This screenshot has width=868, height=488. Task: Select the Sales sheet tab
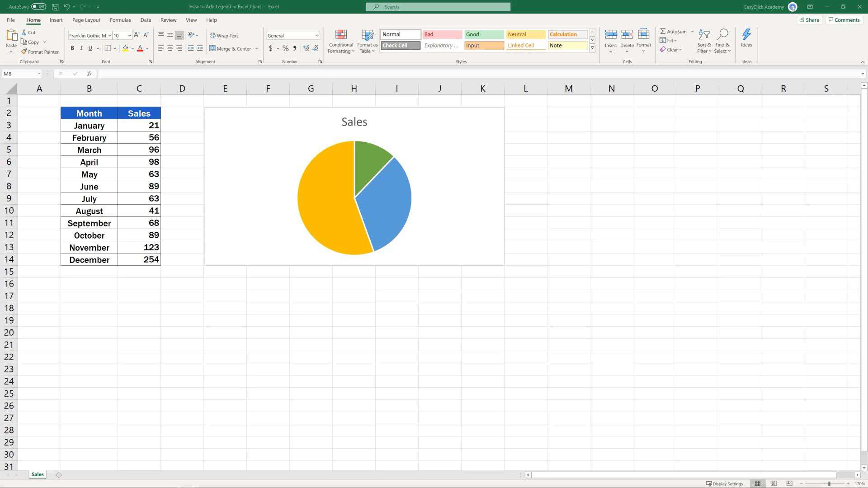coord(38,474)
